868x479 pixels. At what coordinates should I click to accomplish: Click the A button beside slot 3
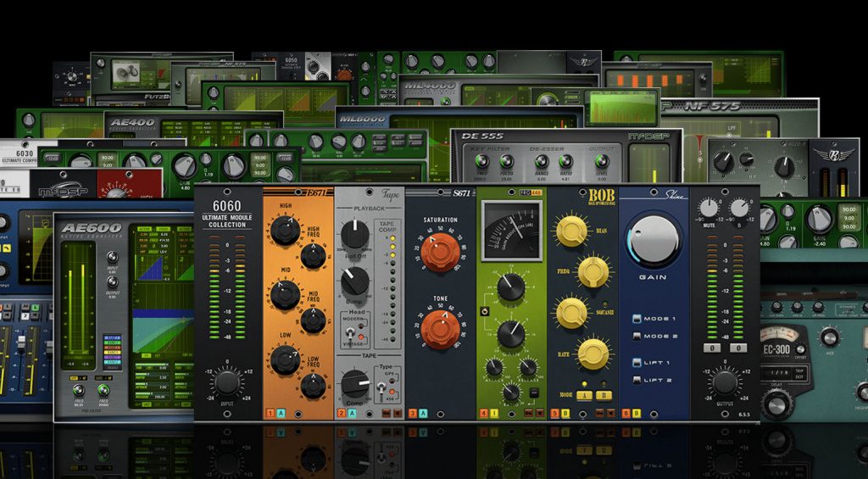pyautogui.click(x=424, y=413)
